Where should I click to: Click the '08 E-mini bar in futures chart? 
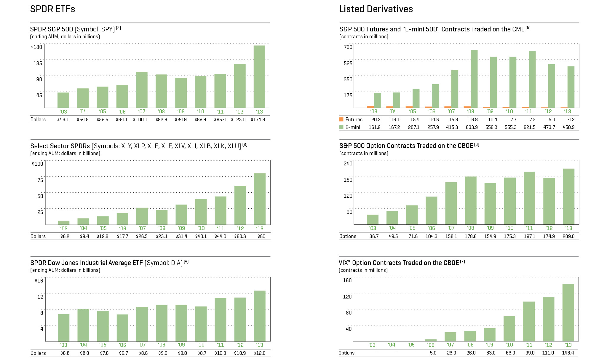pyautogui.click(x=474, y=79)
